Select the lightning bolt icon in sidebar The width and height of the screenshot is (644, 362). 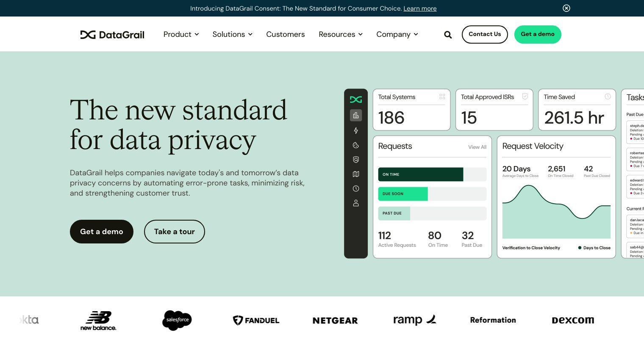point(356,130)
